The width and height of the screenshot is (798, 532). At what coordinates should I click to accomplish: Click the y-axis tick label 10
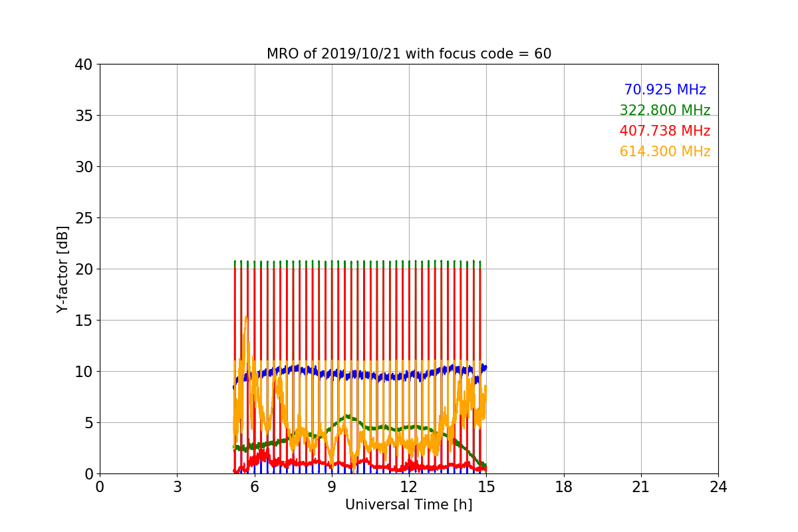tap(84, 372)
